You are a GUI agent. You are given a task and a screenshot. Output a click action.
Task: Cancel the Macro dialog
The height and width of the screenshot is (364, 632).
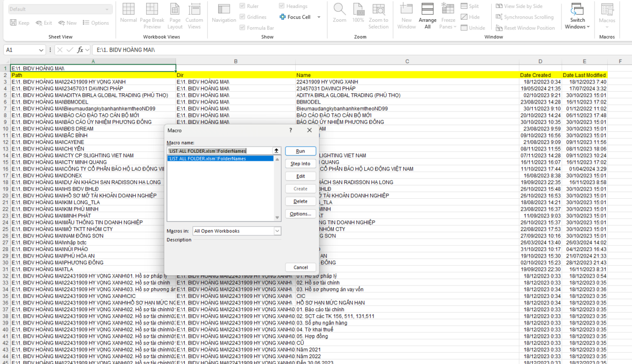click(x=300, y=267)
